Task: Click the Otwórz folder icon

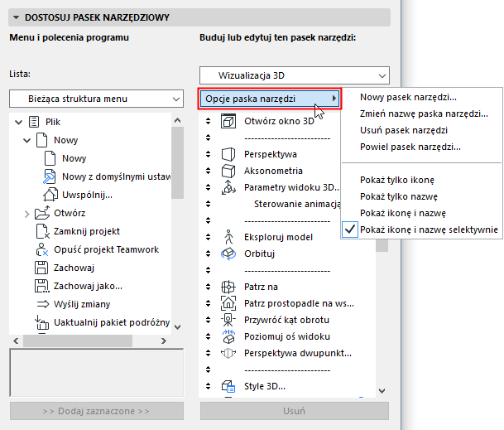Action: coord(42,213)
